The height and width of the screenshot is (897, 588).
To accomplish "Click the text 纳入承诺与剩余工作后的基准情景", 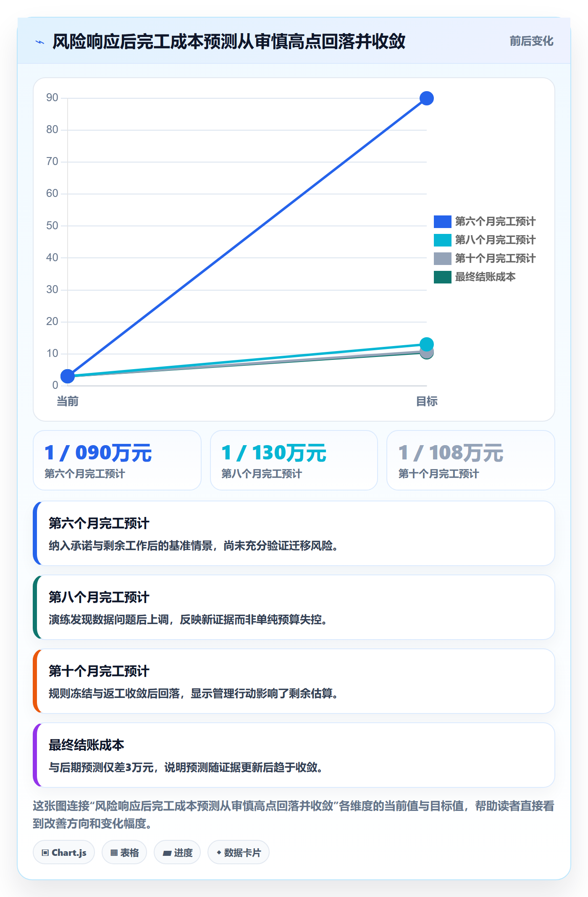I will [131, 546].
